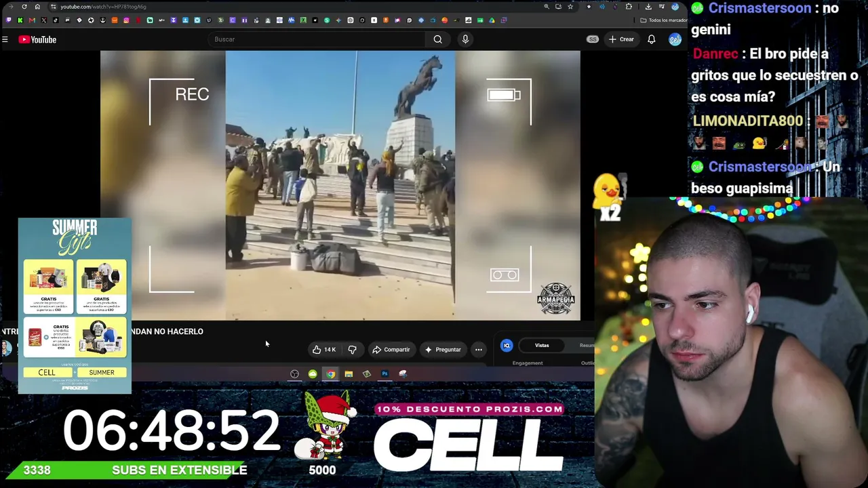Focus the Buscar search field
This screenshot has width=868, height=488.
coord(317,39)
